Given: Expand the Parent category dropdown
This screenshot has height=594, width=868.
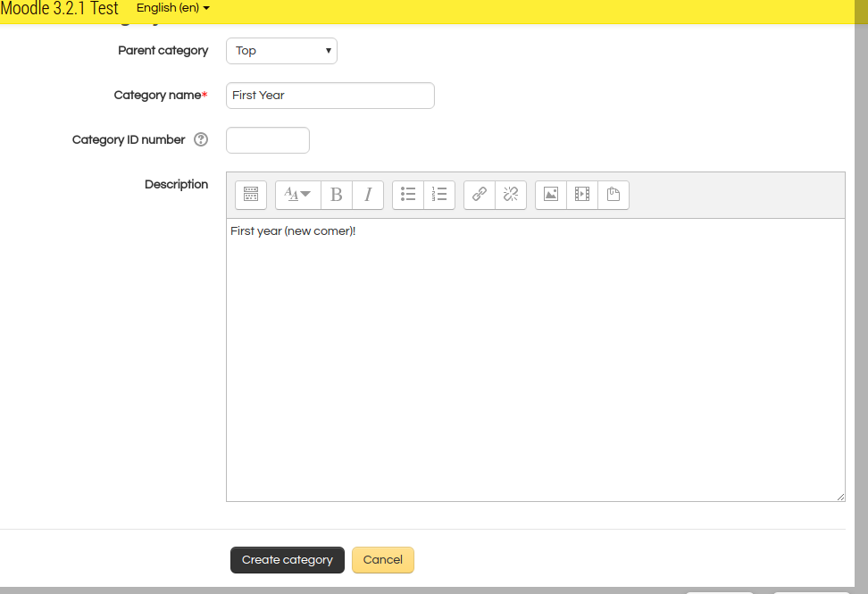Looking at the screenshot, I should click(x=281, y=51).
